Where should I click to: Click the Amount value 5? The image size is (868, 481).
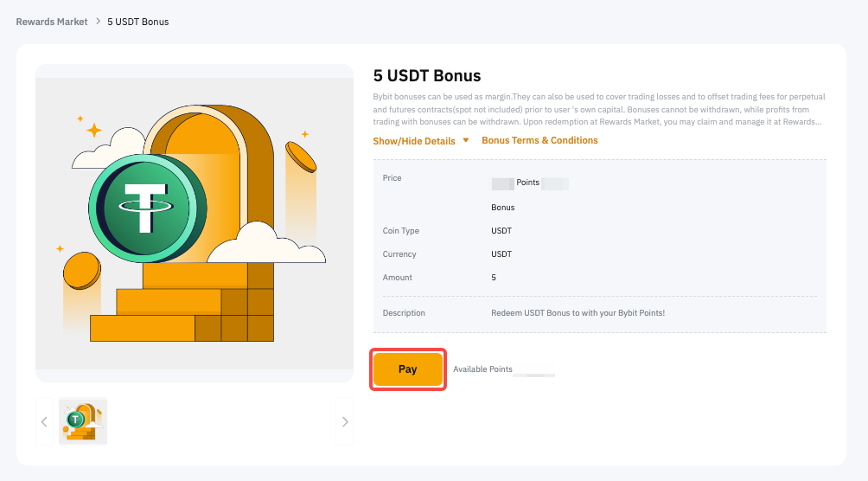point(494,278)
